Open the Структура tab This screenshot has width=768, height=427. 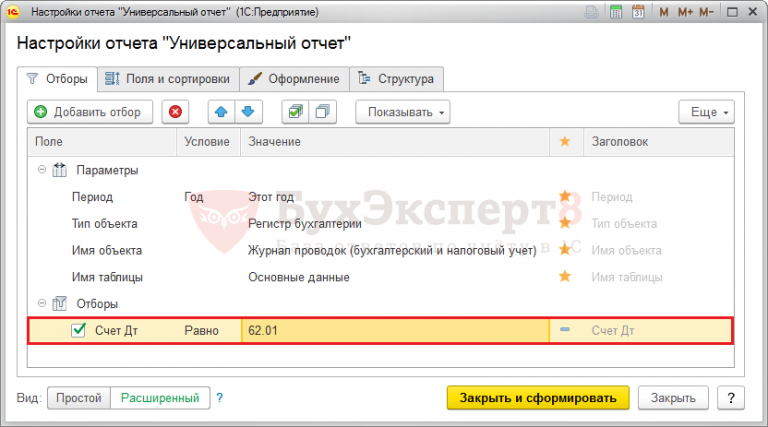[397, 79]
